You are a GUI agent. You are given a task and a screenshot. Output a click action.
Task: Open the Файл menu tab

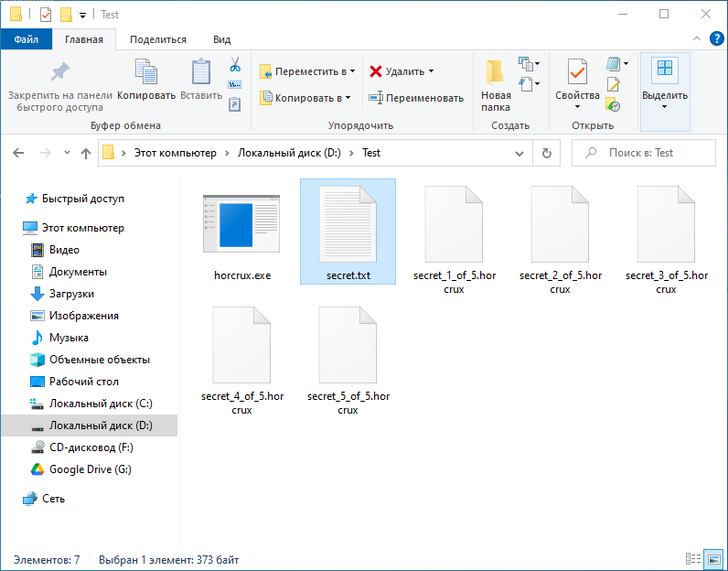pyautogui.click(x=26, y=39)
